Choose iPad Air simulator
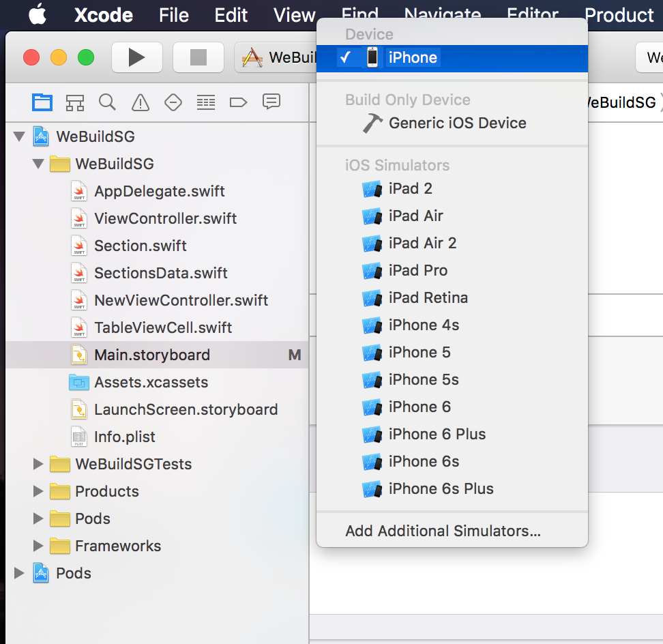 click(x=452, y=216)
